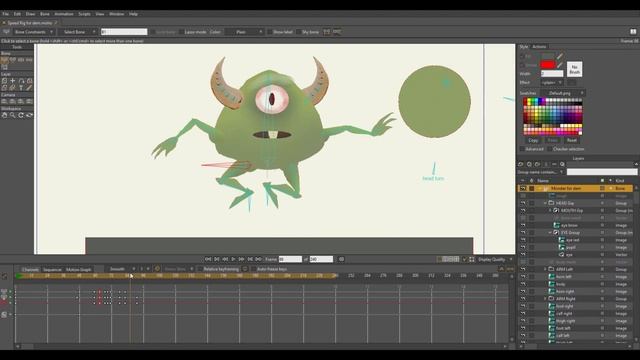Open the Select Bone dropdown
Image resolution: width=640 pixels, height=360 pixels.
click(x=78, y=32)
